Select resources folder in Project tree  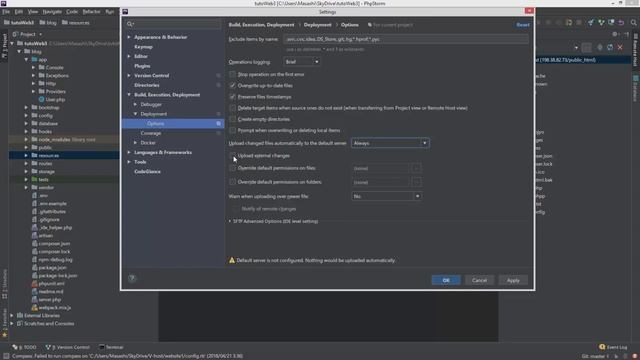coord(49,156)
